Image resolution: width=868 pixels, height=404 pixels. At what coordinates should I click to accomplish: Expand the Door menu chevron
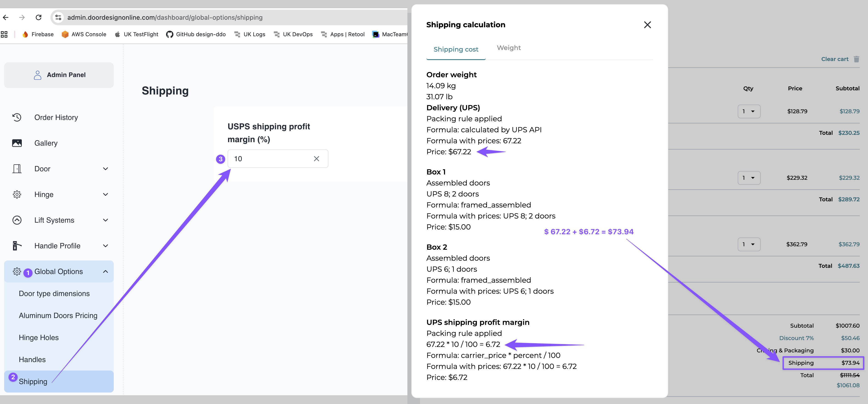click(106, 169)
